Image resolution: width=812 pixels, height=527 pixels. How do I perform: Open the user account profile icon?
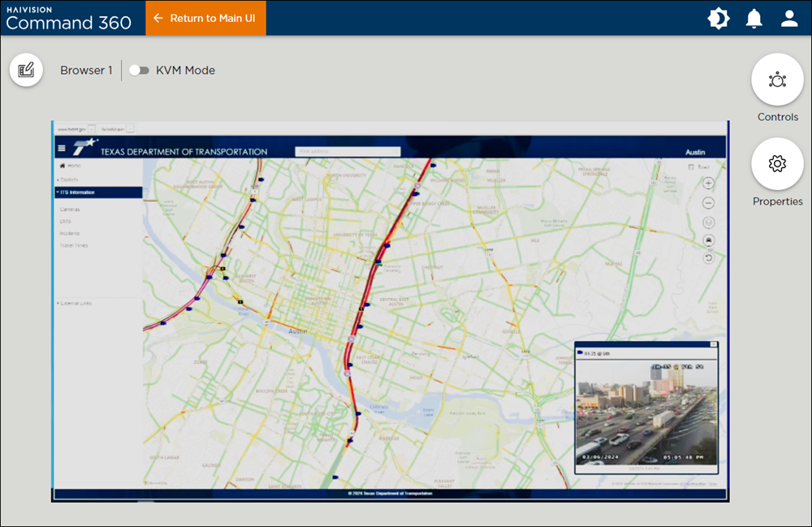click(789, 19)
